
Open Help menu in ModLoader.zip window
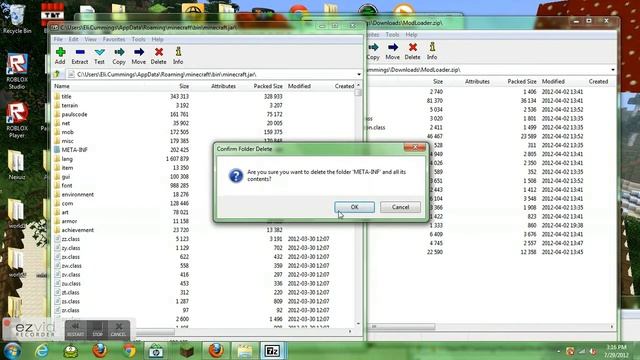pos(411,35)
